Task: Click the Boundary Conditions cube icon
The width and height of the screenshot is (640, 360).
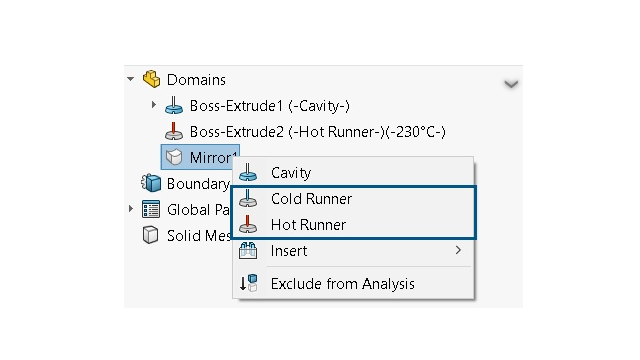Action: click(151, 183)
